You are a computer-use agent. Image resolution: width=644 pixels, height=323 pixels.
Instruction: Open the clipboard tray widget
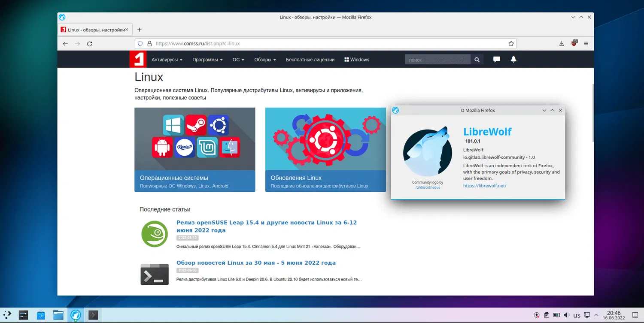[x=547, y=315]
